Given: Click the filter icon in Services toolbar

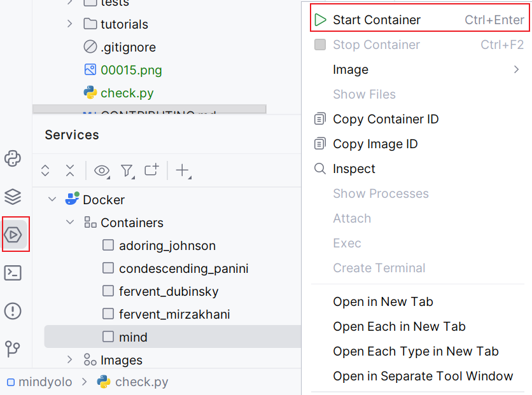Looking at the screenshot, I should pyautogui.click(x=127, y=170).
